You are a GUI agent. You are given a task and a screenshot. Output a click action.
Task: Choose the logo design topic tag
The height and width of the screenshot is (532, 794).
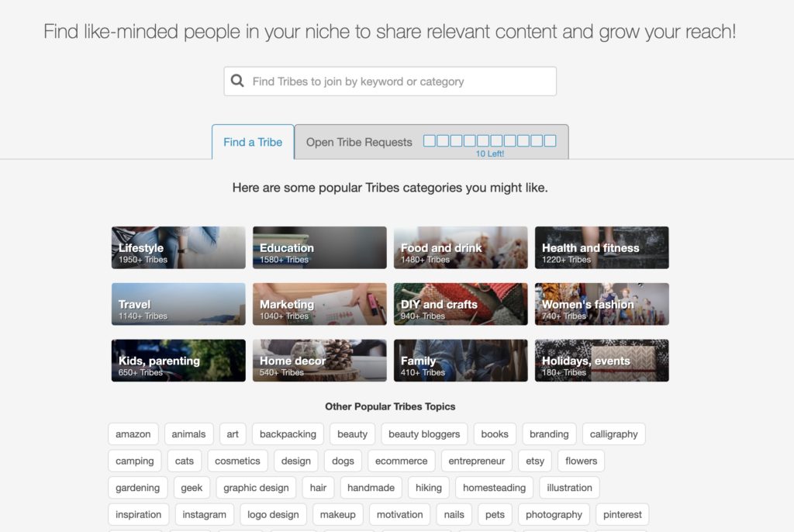point(274,515)
